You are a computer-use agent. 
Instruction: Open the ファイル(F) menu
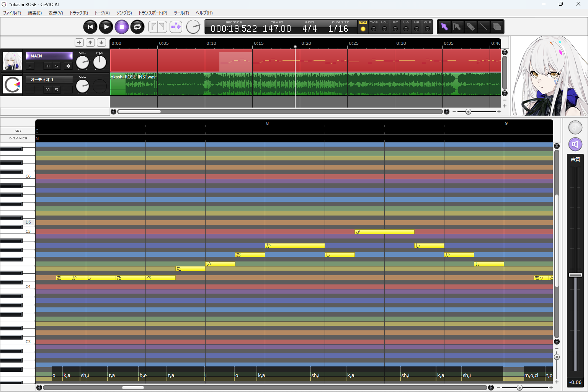click(x=12, y=13)
